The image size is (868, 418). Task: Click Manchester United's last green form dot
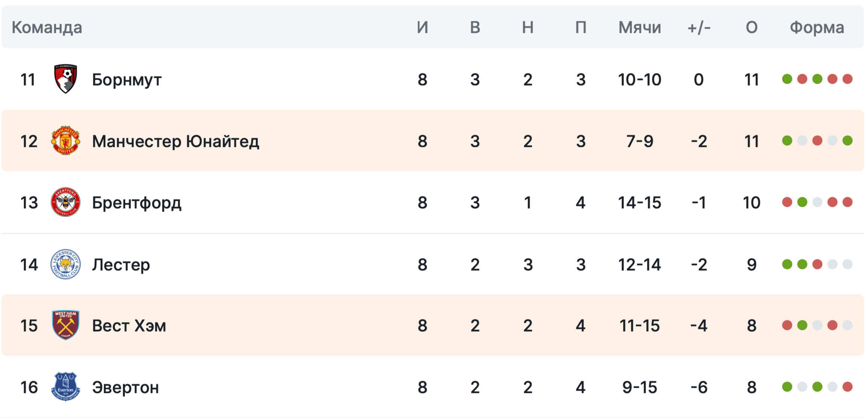pyautogui.click(x=847, y=141)
